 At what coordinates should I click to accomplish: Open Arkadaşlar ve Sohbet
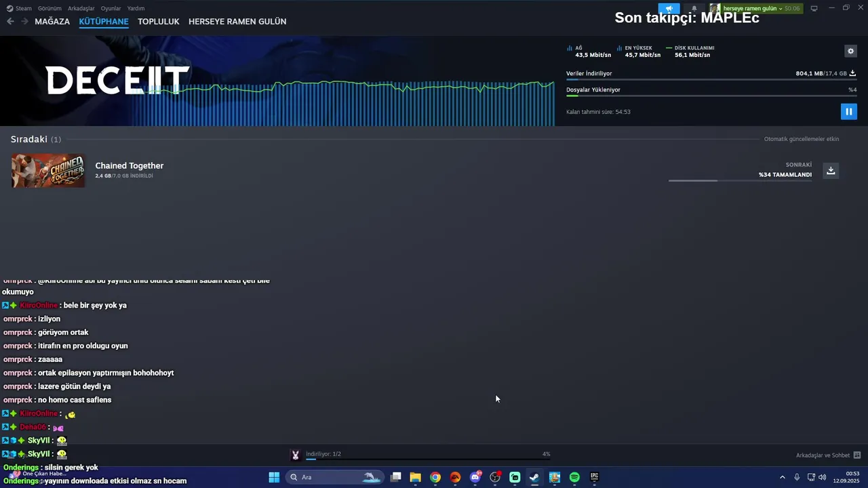click(x=823, y=455)
